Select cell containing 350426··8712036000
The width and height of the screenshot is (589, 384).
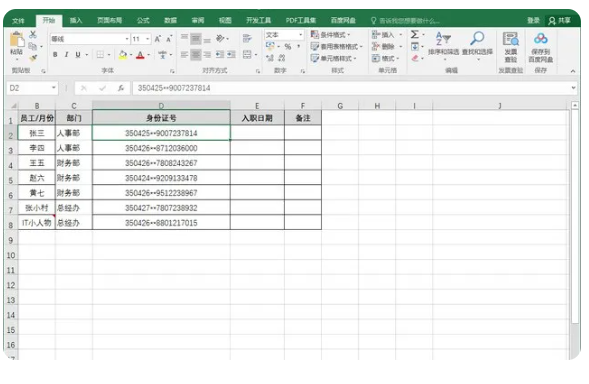pyautogui.click(x=161, y=148)
